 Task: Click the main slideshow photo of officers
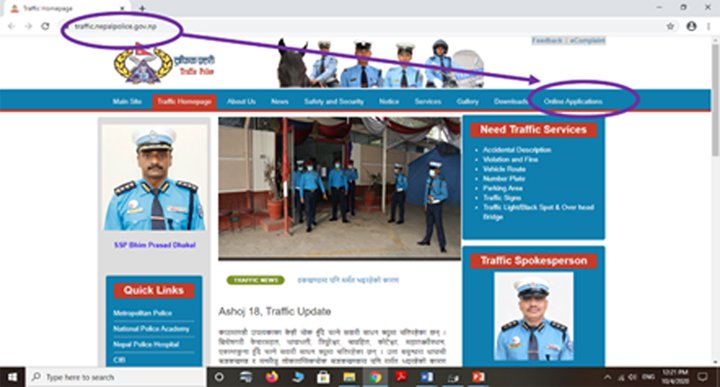pos(339,189)
